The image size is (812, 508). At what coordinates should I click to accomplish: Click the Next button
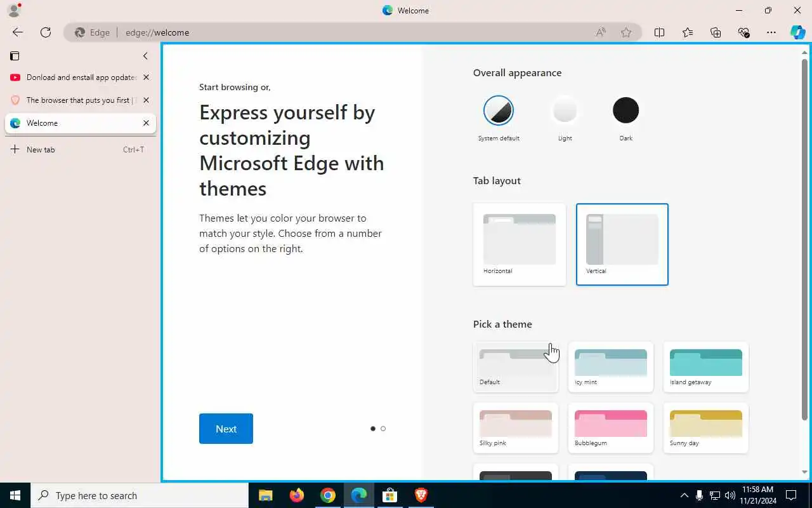[226, 429]
